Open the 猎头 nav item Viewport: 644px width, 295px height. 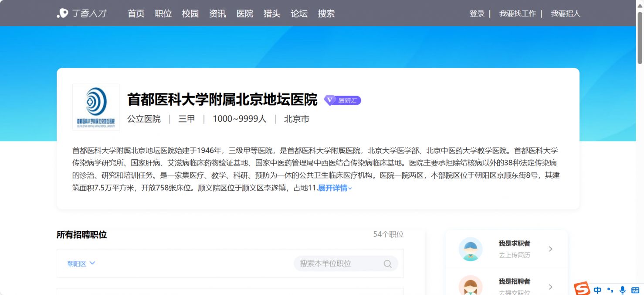click(x=272, y=14)
